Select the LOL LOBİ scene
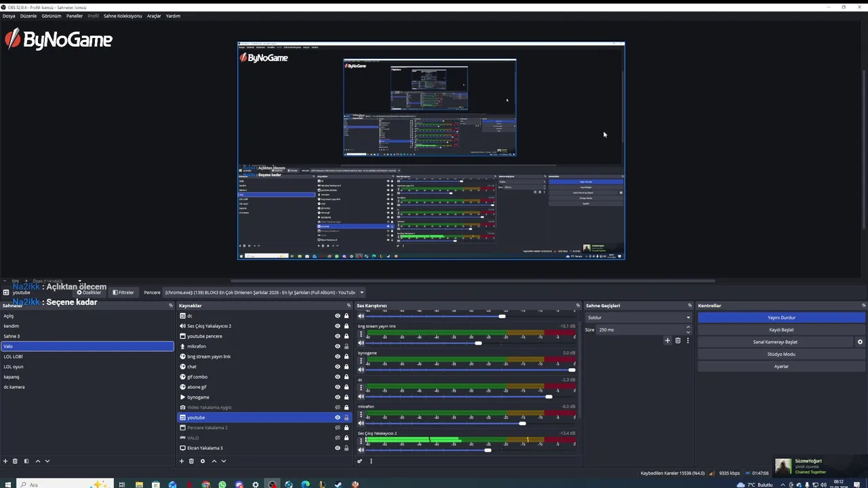This screenshot has width=868, height=488. coord(87,357)
